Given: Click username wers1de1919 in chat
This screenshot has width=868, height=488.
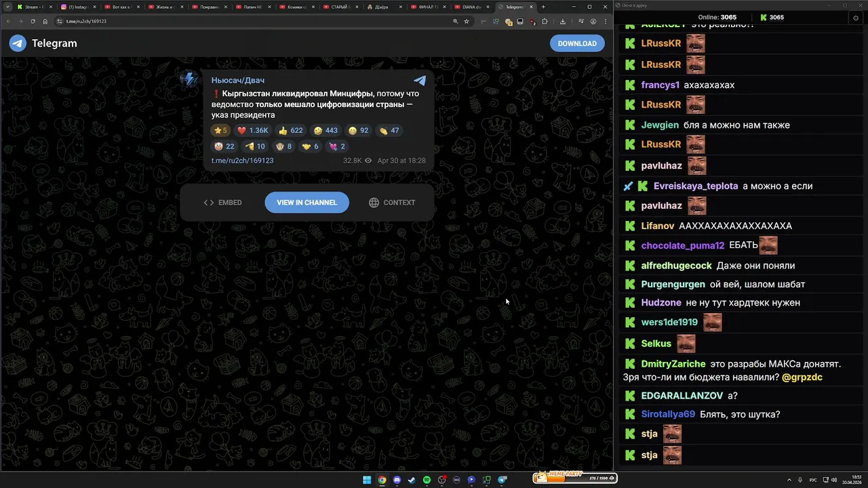Looking at the screenshot, I should (x=669, y=323).
